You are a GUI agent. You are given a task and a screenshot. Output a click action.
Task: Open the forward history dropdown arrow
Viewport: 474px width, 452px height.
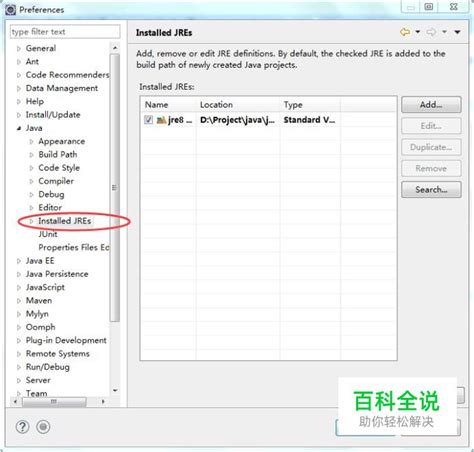[444, 32]
